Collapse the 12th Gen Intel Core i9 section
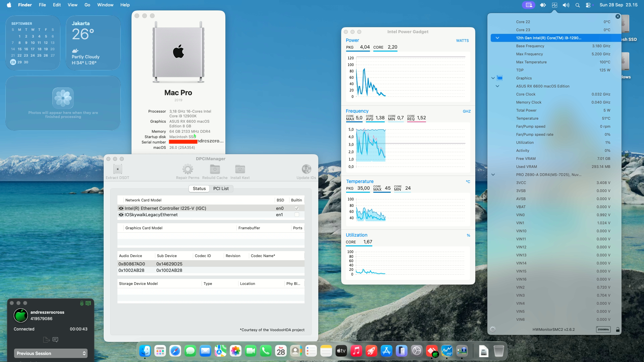This screenshot has width=644, height=362. (x=497, y=38)
